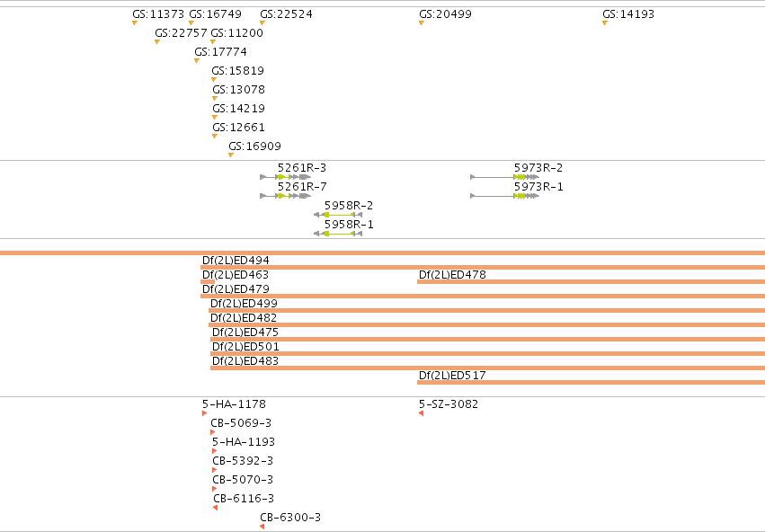Select the CB-6116-3 red arrow
The image size is (765, 532).
pos(215,508)
